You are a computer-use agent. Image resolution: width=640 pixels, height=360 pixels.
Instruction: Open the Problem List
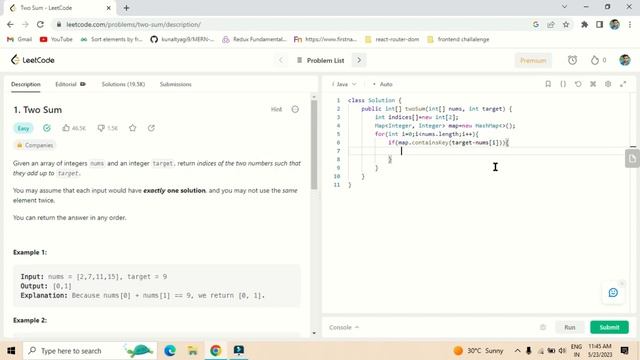point(321,60)
